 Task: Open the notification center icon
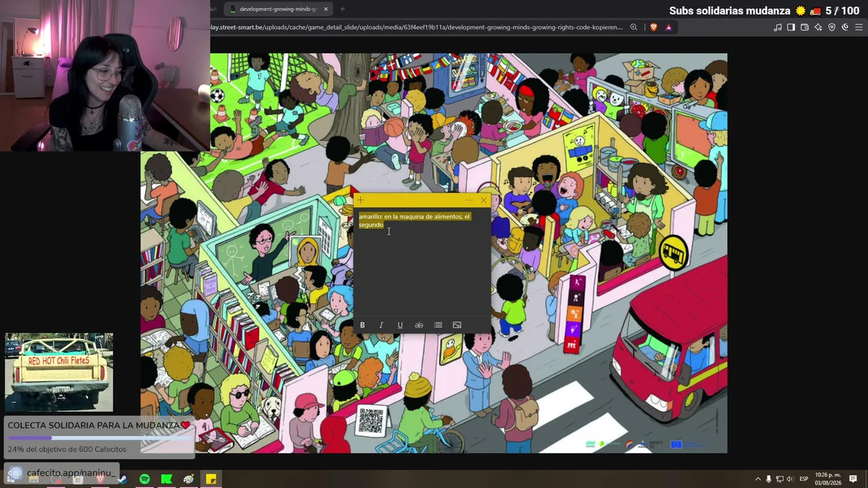pyautogui.click(x=853, y=479)
